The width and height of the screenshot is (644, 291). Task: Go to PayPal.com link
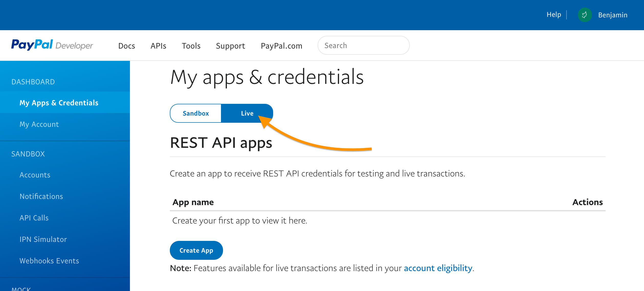coord(281,46)
